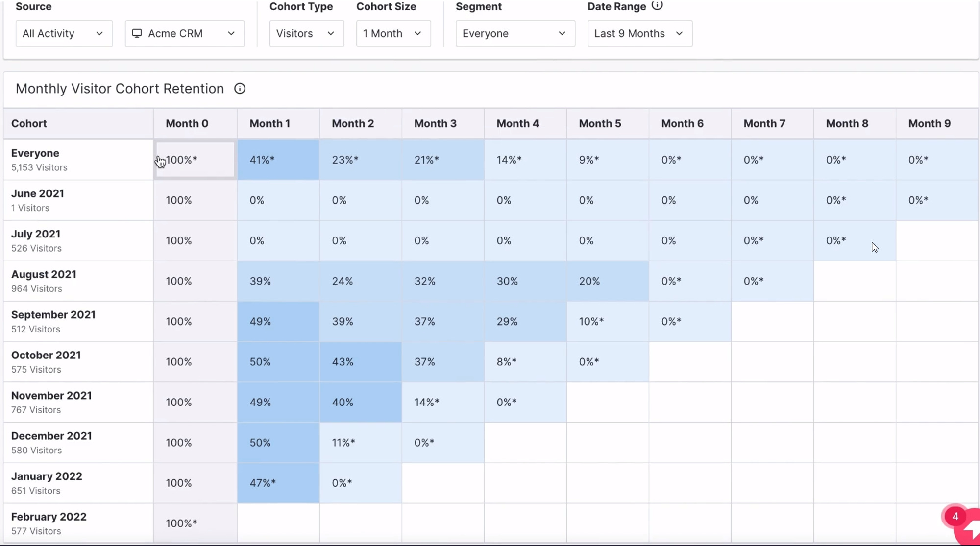980x546 pixels.
Task: Click the Everyone Month 1 41% cell
Action: (x=278, y=160)
